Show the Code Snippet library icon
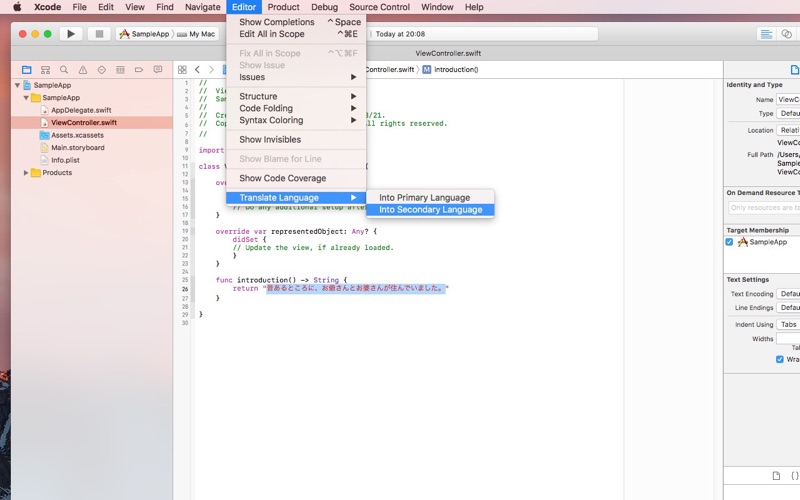 coord(794,476)
